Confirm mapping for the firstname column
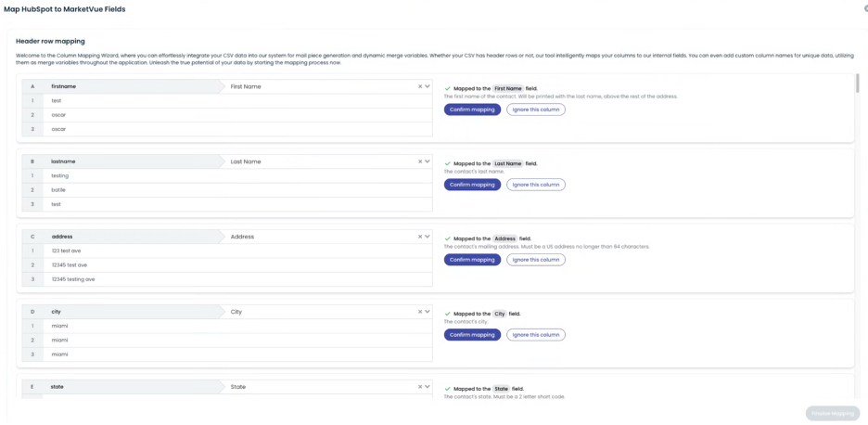Viewport: 868px width, 425px height. [x=472, y=109]
